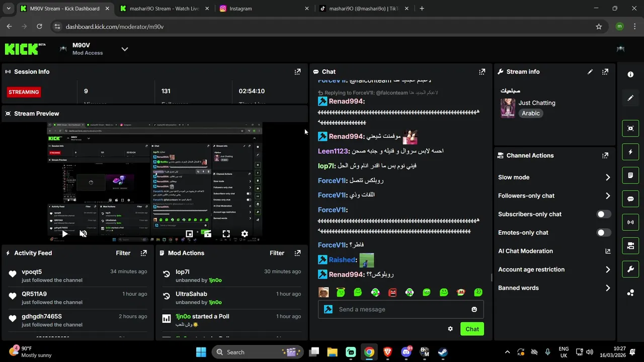Enable Subscribers-only chat toggle
This screenshot has height=362, width=644.
tap(604, 214)
